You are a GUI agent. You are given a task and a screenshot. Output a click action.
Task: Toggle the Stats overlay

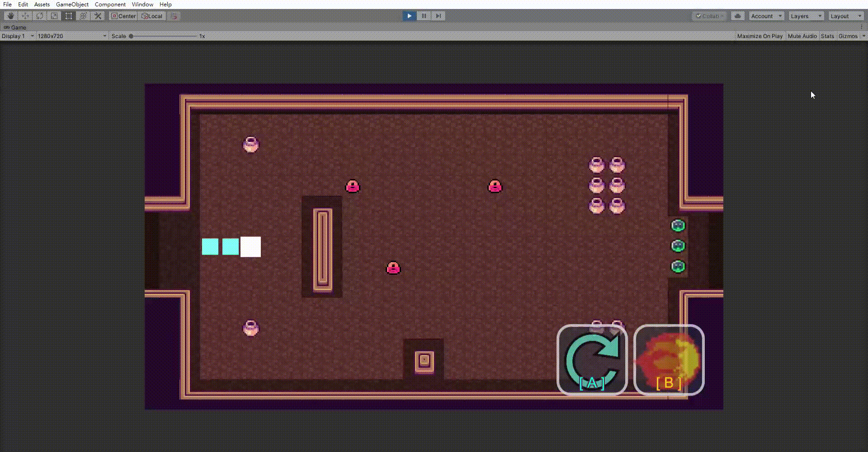click(x=827, y=36)
